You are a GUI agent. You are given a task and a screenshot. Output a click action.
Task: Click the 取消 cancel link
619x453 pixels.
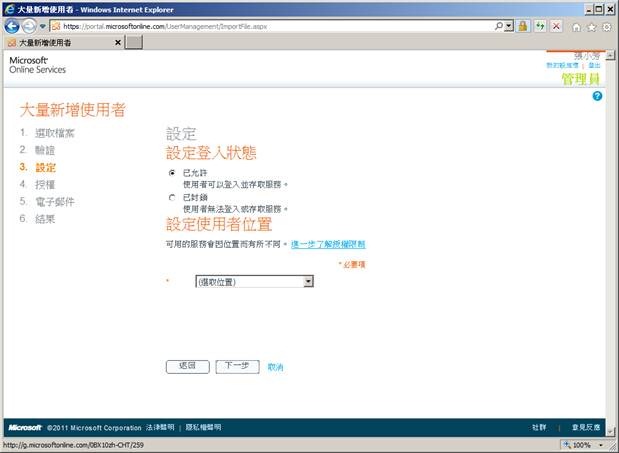click(276, 367)
